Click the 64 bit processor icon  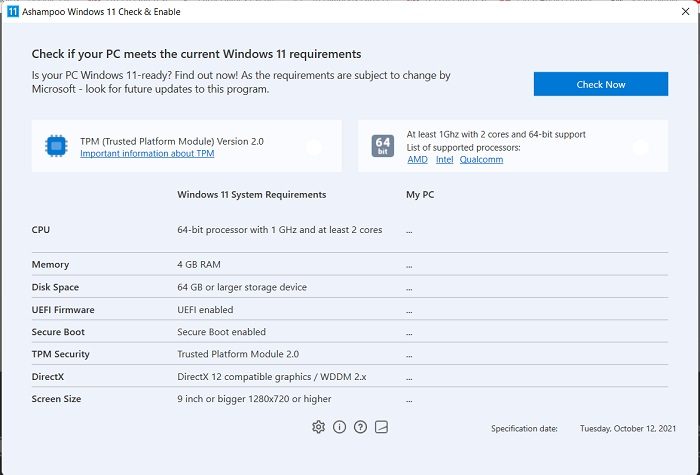[x=382, y=146]
